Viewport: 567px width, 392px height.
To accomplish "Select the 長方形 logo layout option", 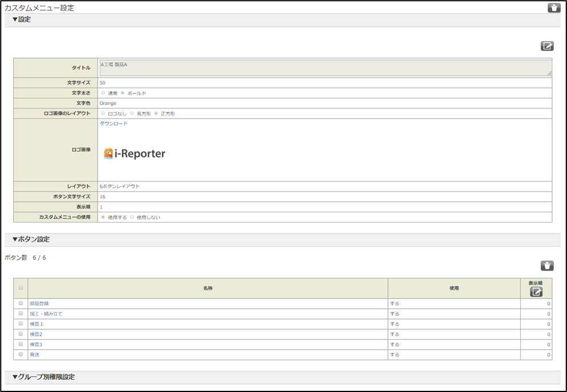I will tap(132, 114).
